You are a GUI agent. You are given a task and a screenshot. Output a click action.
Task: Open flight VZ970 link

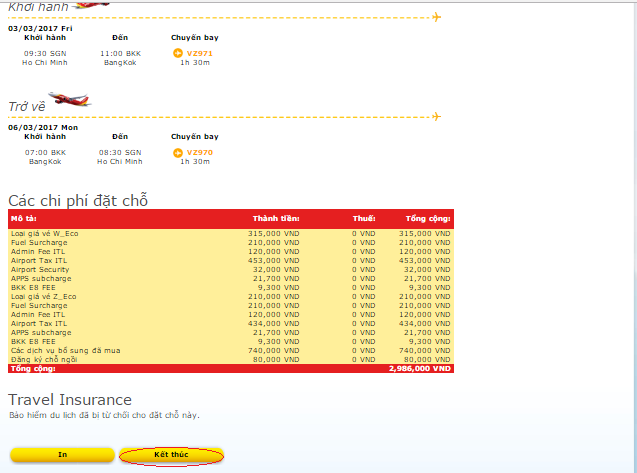[199, 152]
